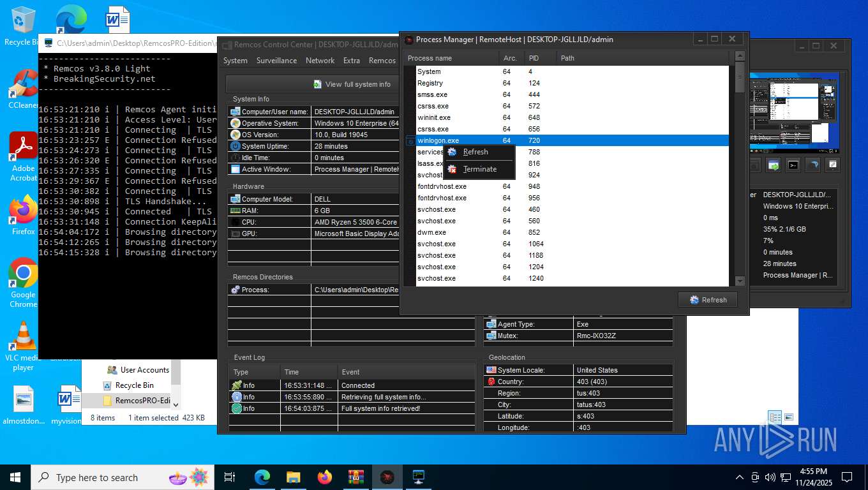868x490 pixels.
Task: Click the remote desktop preview thumbnail
Action: click(x=794, y=112)
